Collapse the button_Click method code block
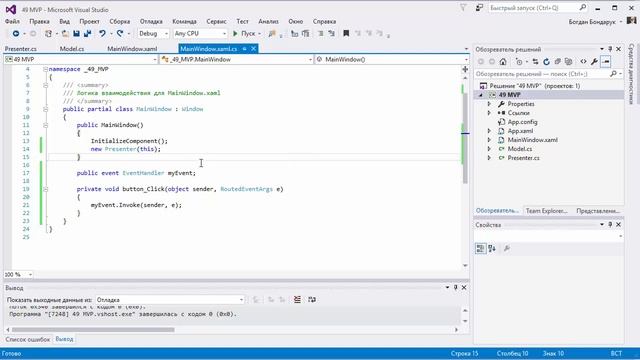 [46, 189]
